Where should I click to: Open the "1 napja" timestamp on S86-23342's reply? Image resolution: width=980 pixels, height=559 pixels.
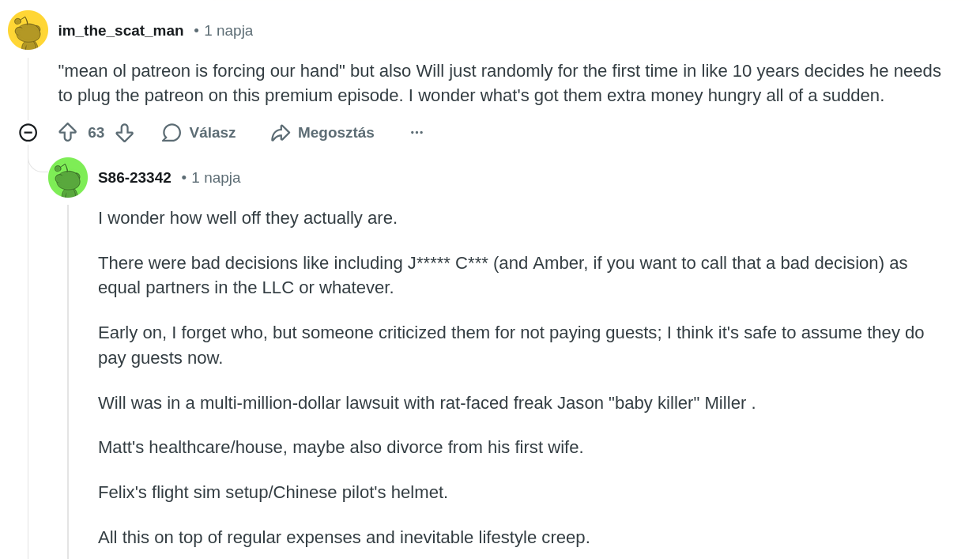[216, 178]
